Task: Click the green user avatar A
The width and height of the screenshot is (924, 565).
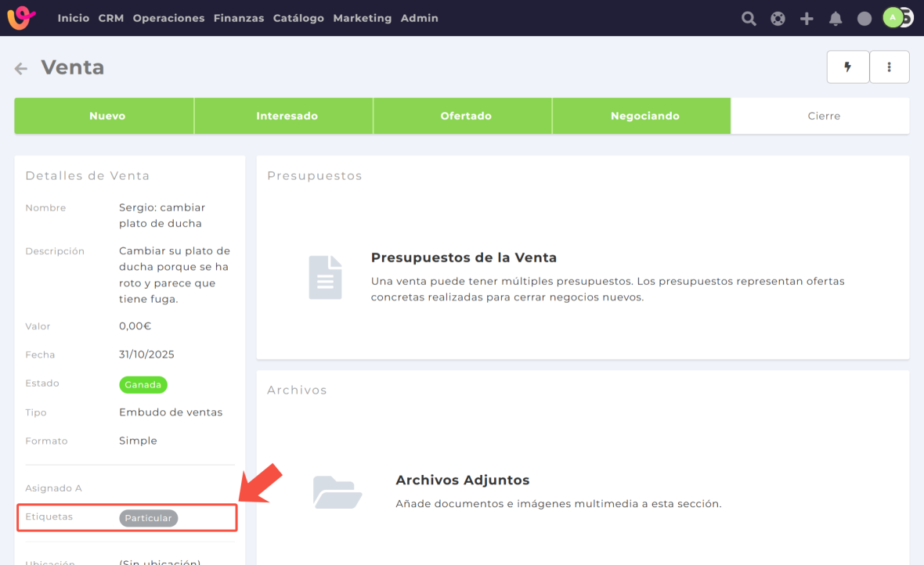Action: click(x=893, y=18)
